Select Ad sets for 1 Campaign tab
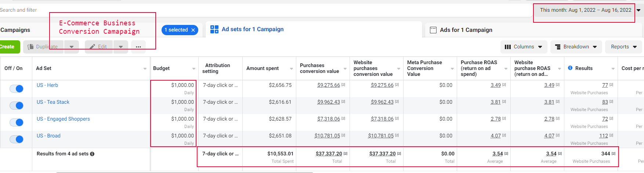This screenshot has width=644, height=173. coord(252,29)
